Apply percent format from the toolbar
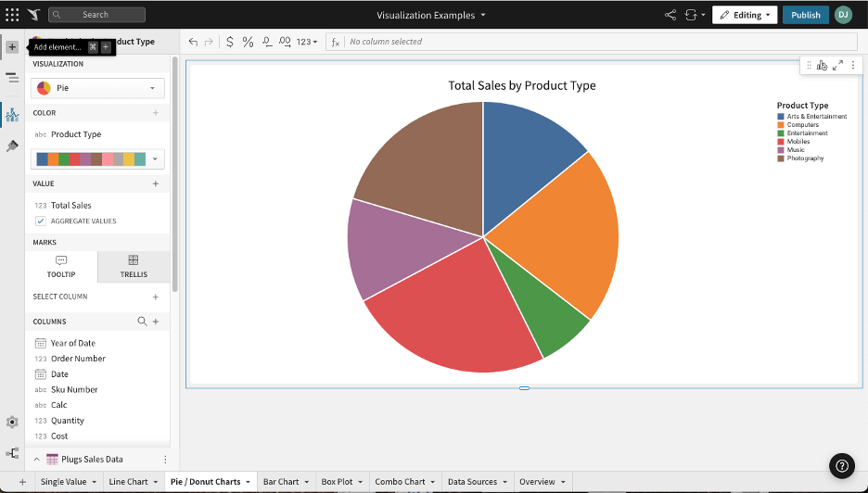This screenshot has height=493, width=868. [248, 42]
